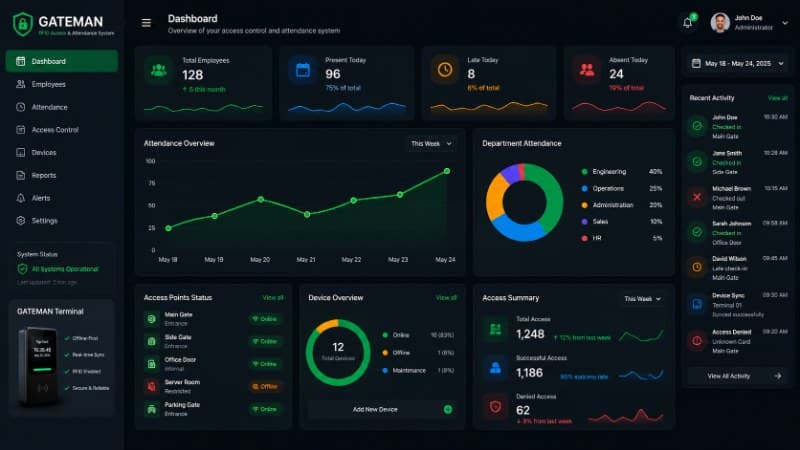Click the View All Activity button
800x450 pixels.
(x=738, y=376)
